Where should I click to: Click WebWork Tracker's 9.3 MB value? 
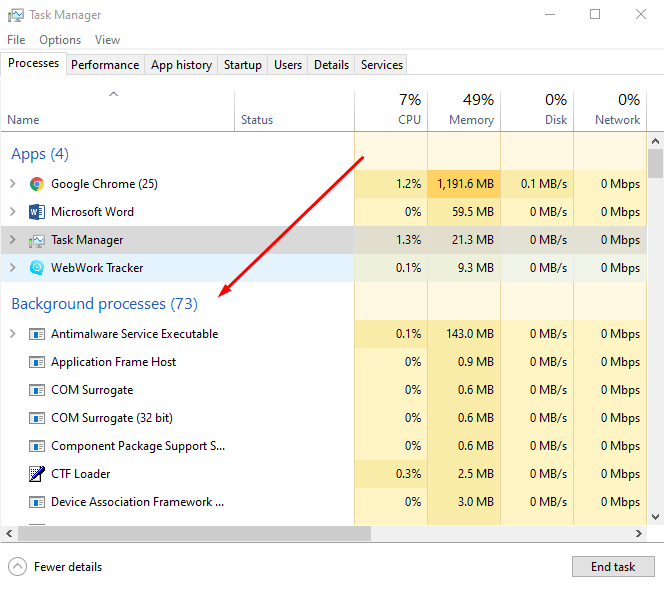[476, 268]
